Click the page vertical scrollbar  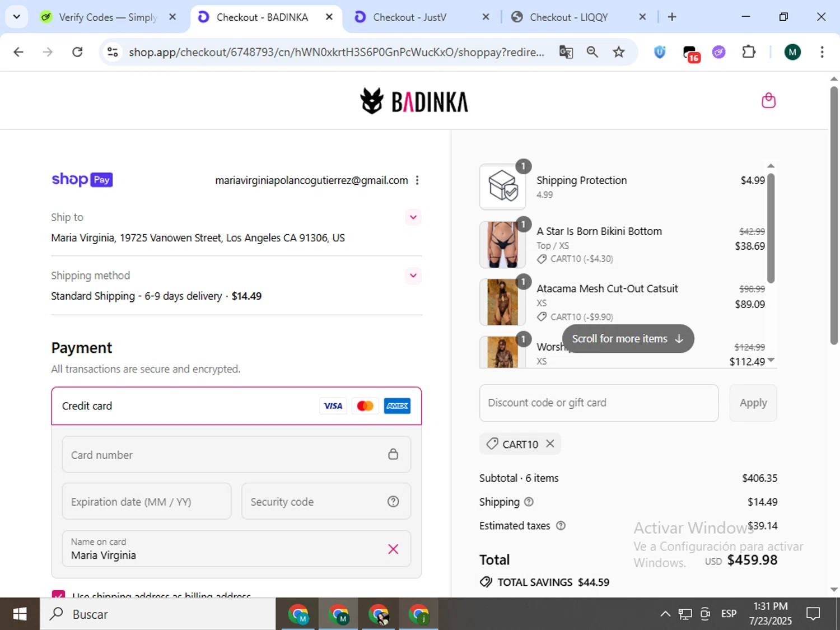tap(834, 216)
